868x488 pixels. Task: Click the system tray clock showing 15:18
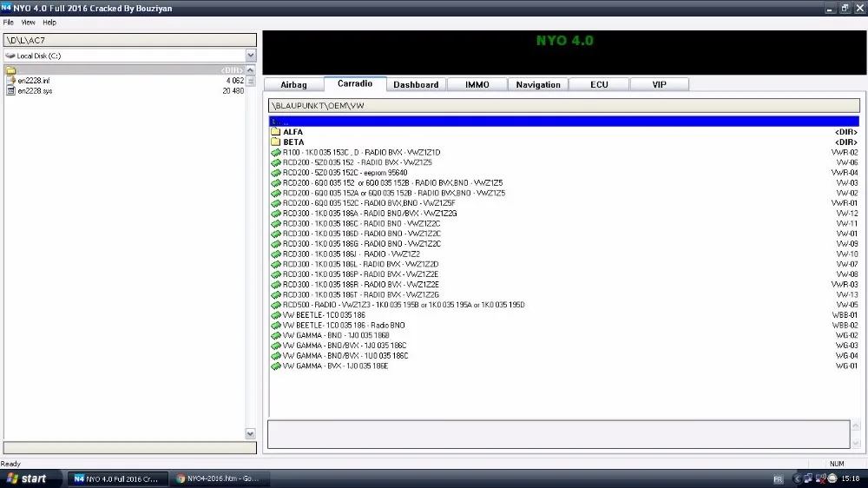click(851, 478)
